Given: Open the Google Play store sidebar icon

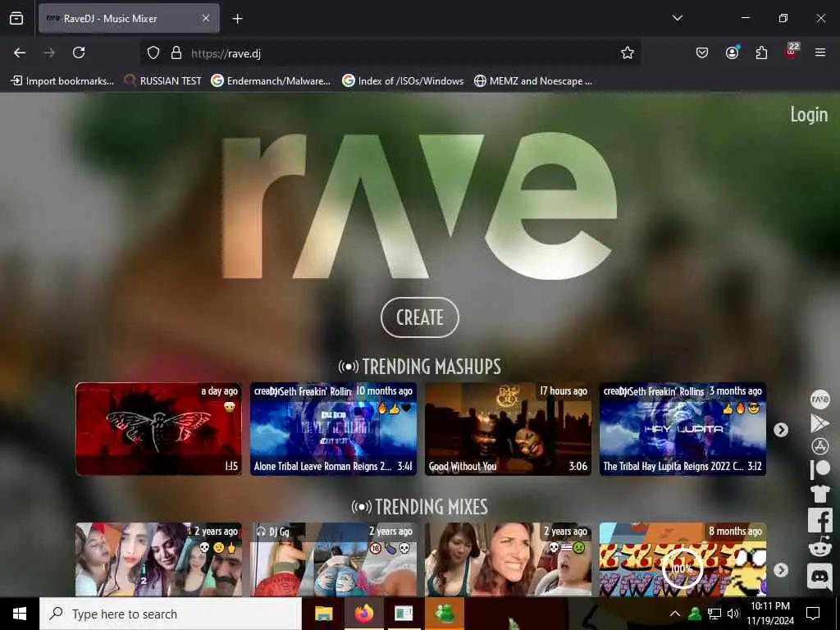Looking at the screenshot, I should point(819,423).
